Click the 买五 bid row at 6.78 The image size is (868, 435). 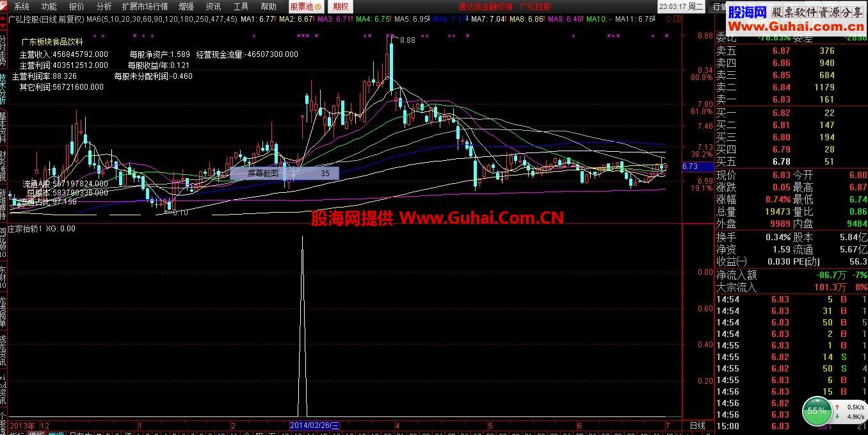tap(791, 161)
